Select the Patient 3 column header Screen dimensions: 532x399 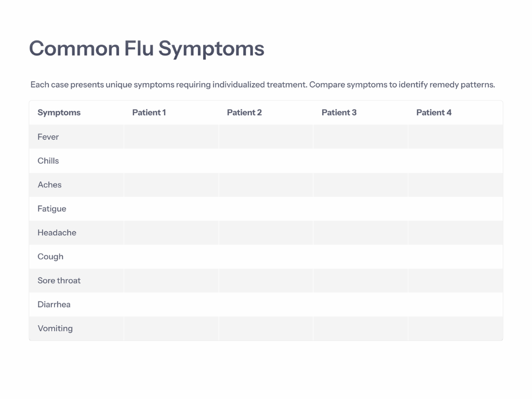coord(339,113)
